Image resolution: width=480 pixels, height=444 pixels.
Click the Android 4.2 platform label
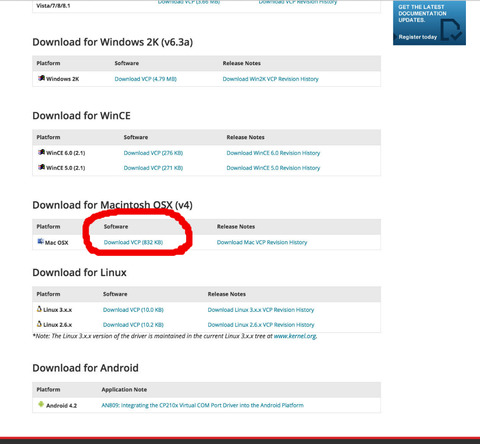tap(62, 406)
